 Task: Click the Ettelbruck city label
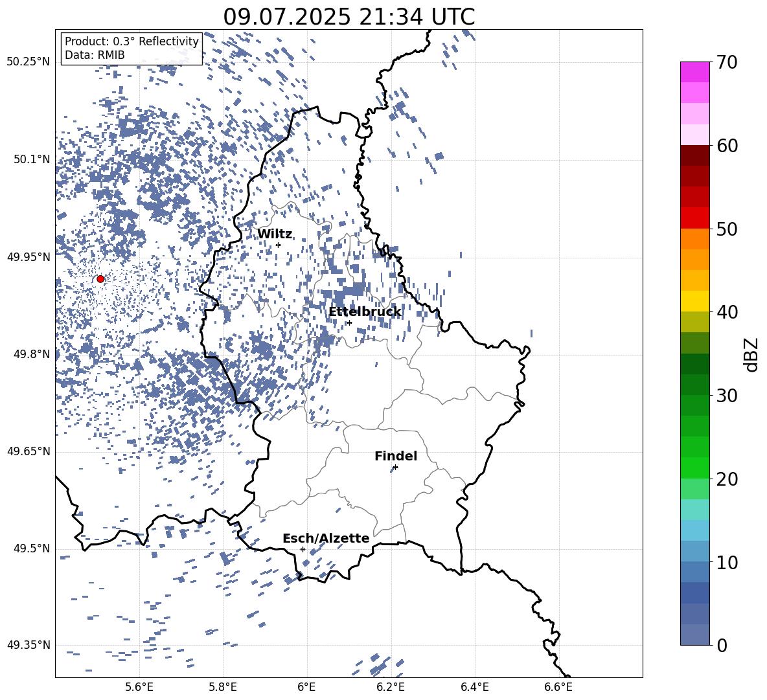365,312
